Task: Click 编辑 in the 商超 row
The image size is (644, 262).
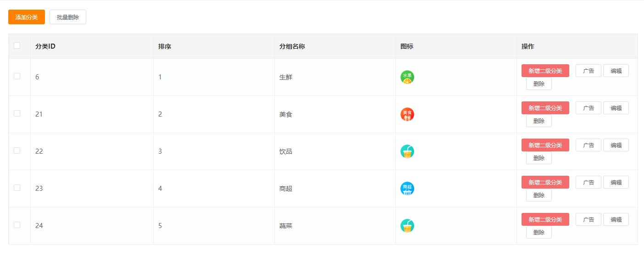Action: (616, 182)
